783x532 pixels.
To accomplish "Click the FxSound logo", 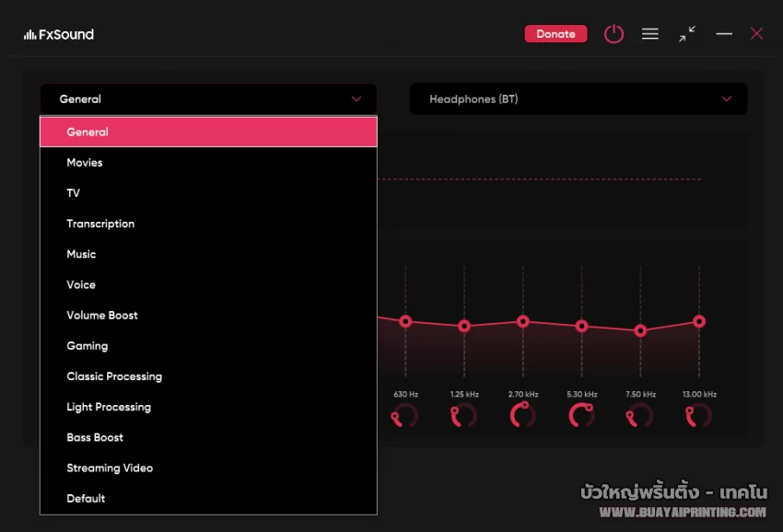I will (x=59, y=35).
